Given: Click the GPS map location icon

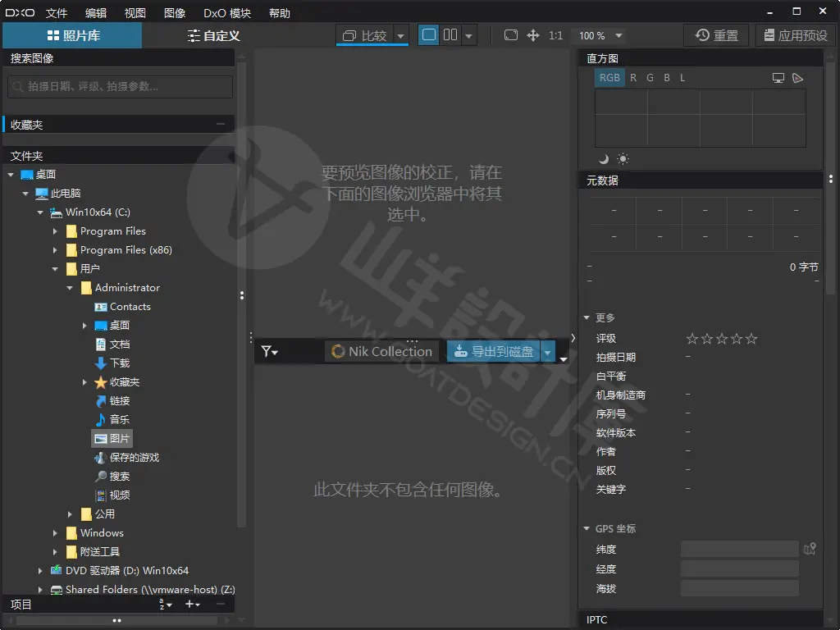Looking at the screenshot, I should tap(810, 549).
